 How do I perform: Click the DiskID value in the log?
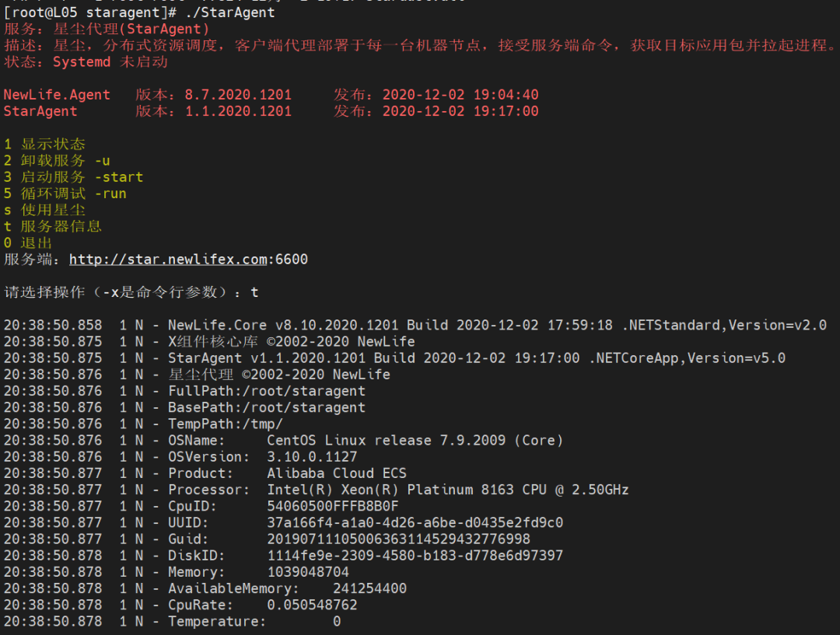pyautogui.click(x=415, y=556)
